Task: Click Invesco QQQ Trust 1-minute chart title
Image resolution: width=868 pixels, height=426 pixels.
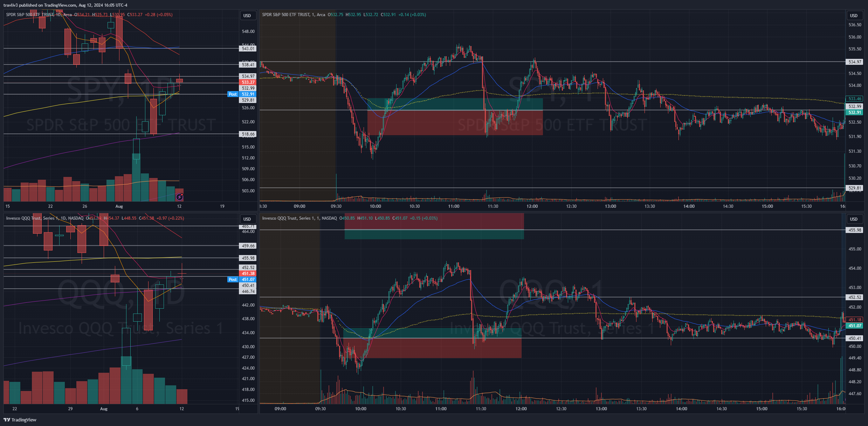Action: pos(299,218)
